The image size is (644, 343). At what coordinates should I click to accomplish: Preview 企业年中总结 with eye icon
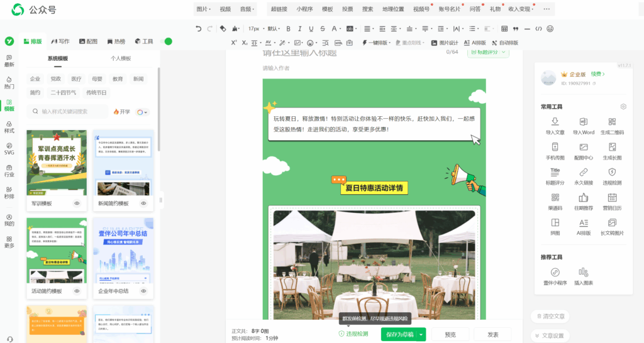pyautogui.click(x=143, y=291)
